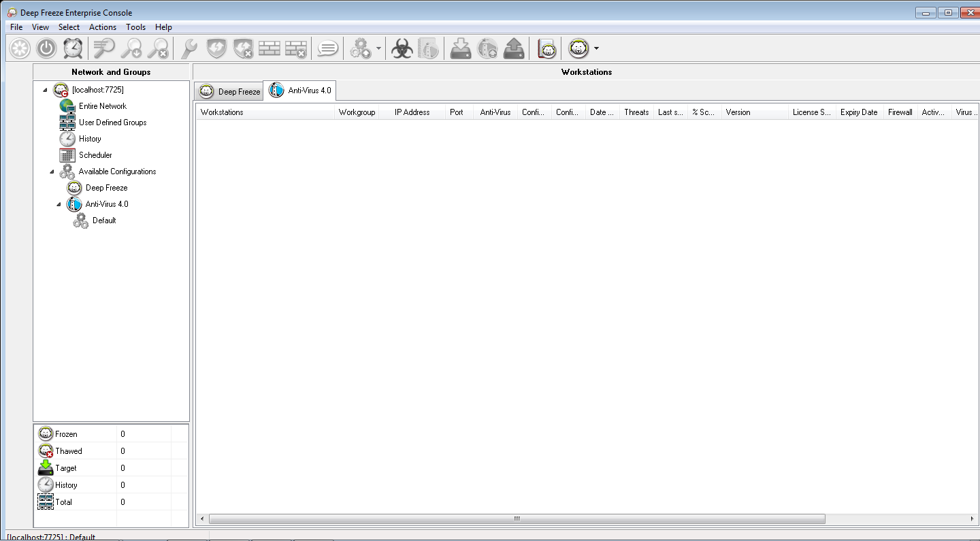Select Entire Network in the tree
The height and width of the screenshot is (541, 980).
coord(103,106)
